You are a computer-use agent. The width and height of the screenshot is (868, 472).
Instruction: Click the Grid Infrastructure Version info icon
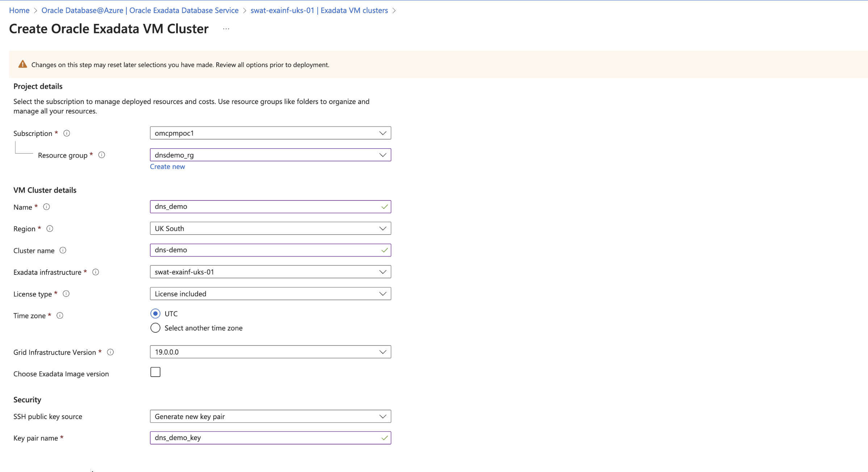coord(110,352)
